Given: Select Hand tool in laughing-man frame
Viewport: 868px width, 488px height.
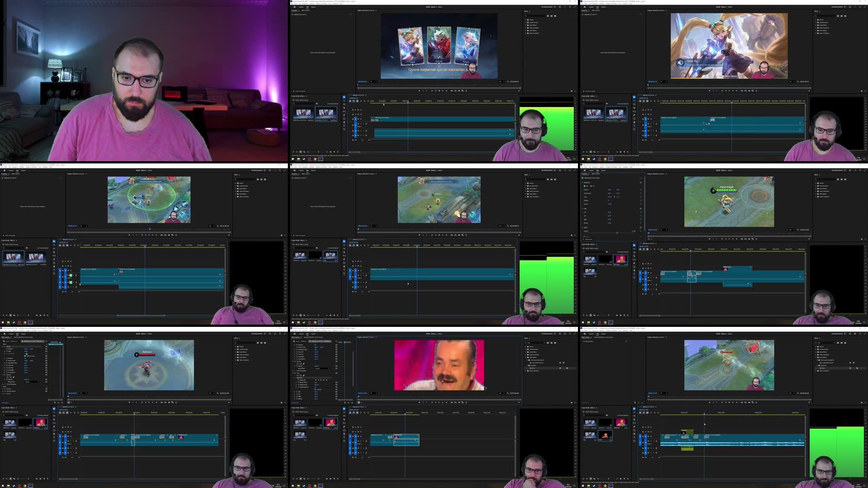Looking at the screenshot, I should [x=344, y=434].
